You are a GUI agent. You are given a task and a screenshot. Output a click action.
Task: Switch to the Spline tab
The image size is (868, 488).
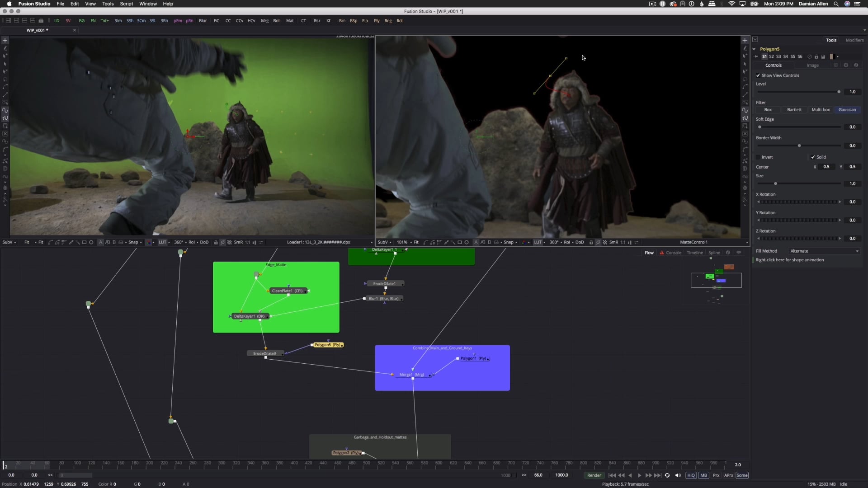[714, 253]
